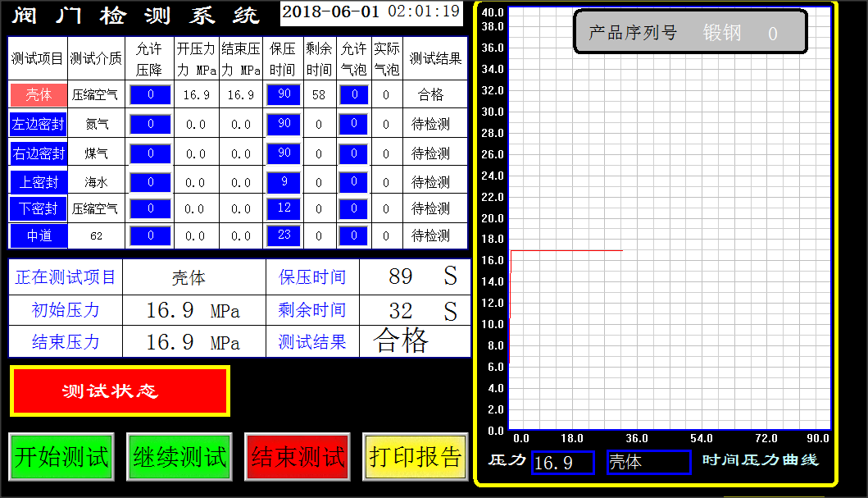Click the red 测试状态 status indicator
This screenshot has width=868, height=498.
tap(120, 391)
